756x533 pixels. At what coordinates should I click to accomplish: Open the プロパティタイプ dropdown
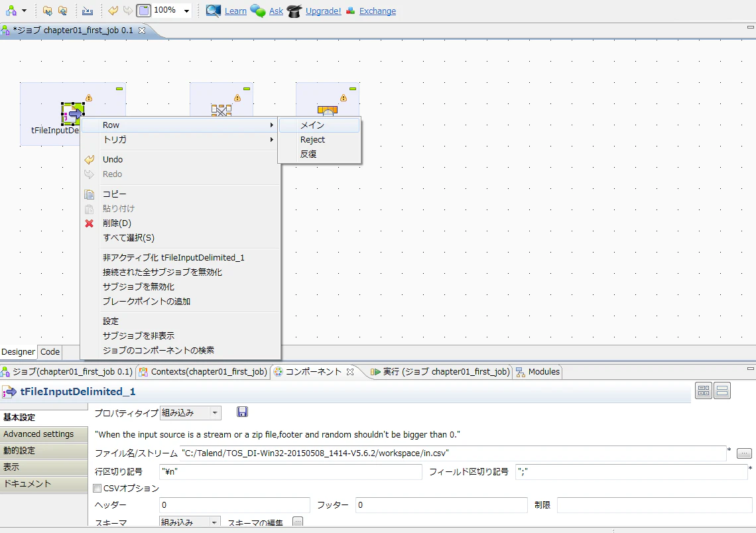[215, 413]
